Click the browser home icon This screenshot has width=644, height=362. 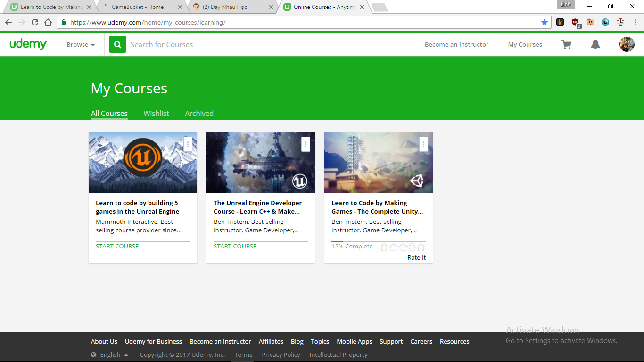(x=48, y=22)
